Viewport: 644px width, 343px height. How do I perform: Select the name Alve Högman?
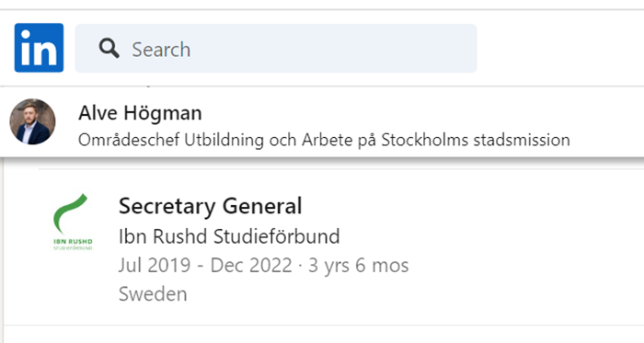140,113
